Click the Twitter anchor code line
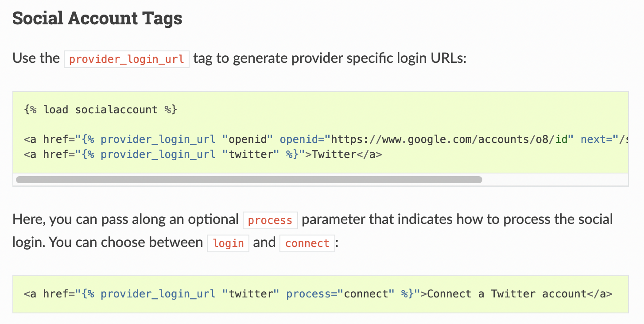The height and width of the screenshot is (324, 644). (x=203, y=155)
